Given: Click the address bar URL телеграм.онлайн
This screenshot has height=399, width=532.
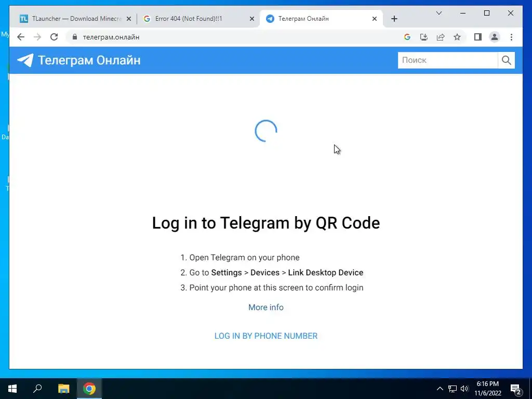Looking at the screenshot, I should (111, 37).
